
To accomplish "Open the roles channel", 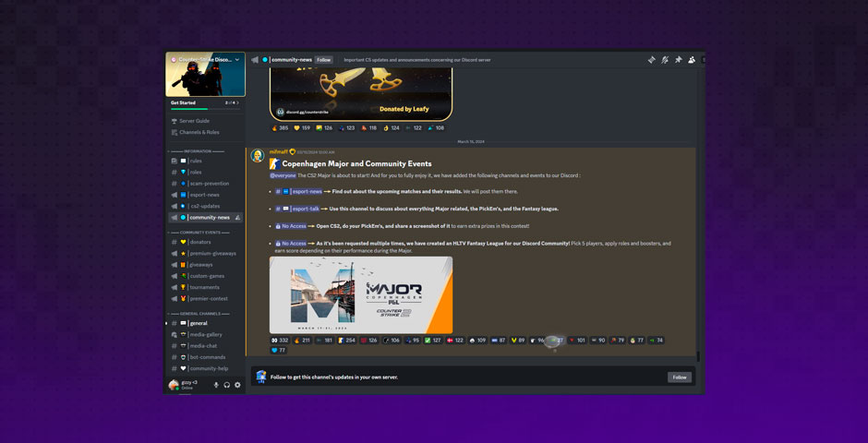I will pos(205,172).
